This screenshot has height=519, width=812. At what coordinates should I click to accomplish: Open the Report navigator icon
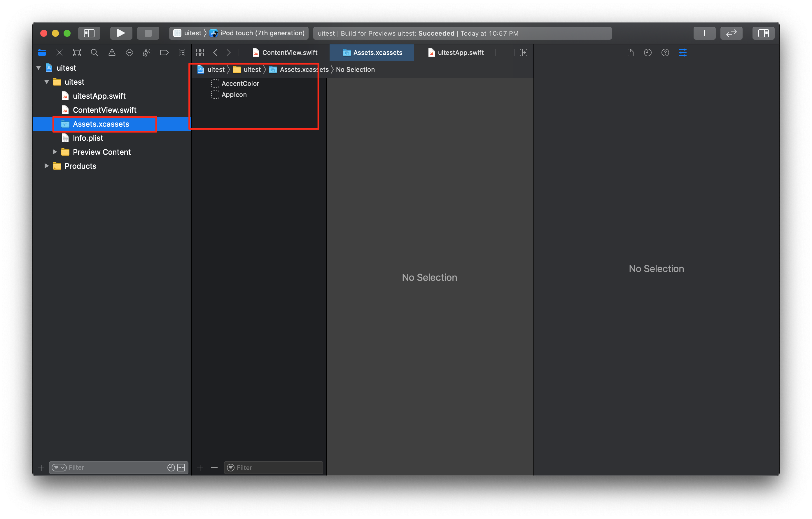(x=182, y=53)
